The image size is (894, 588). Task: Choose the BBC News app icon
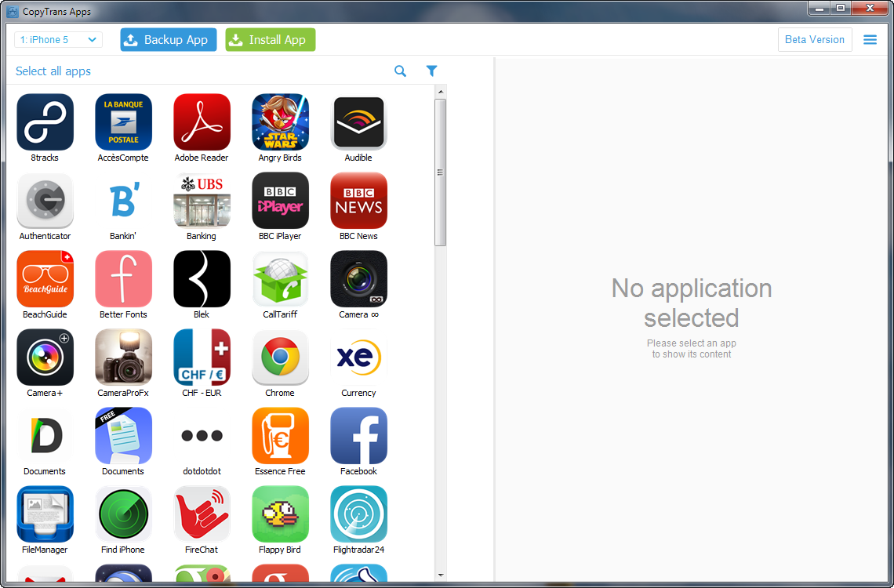coord(358,201)
